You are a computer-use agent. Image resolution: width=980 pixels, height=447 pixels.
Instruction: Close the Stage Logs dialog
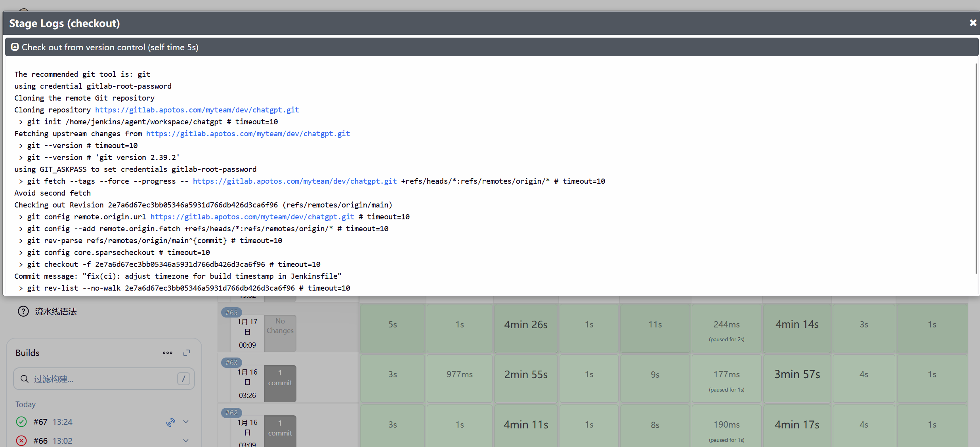(x=972, y=23)
